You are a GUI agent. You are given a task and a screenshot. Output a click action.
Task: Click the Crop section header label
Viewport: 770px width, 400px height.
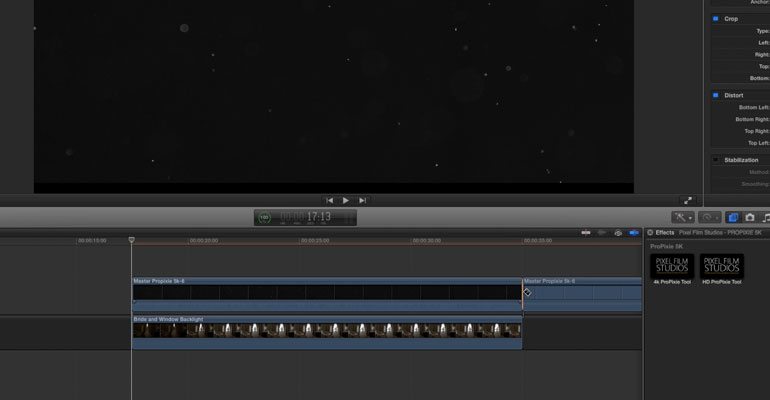(731, 19)
